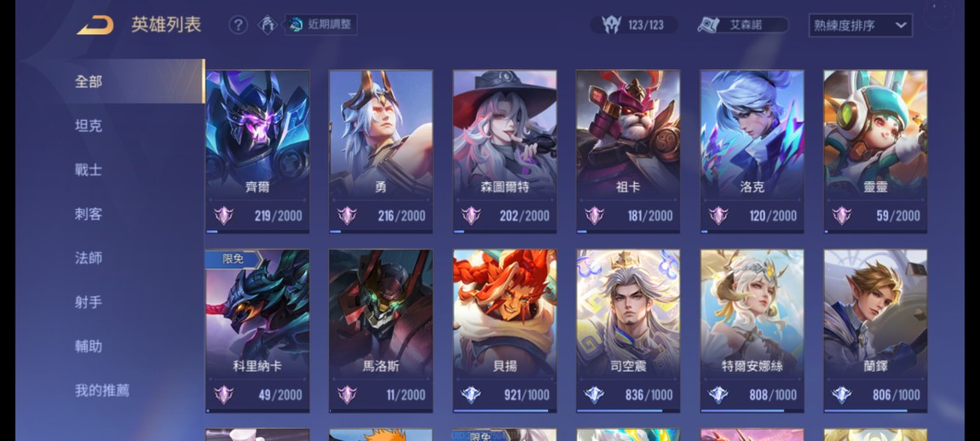Screen dimensions: 980x441
Task: Switch to the 坦克 category
Action: pos(88,125)
